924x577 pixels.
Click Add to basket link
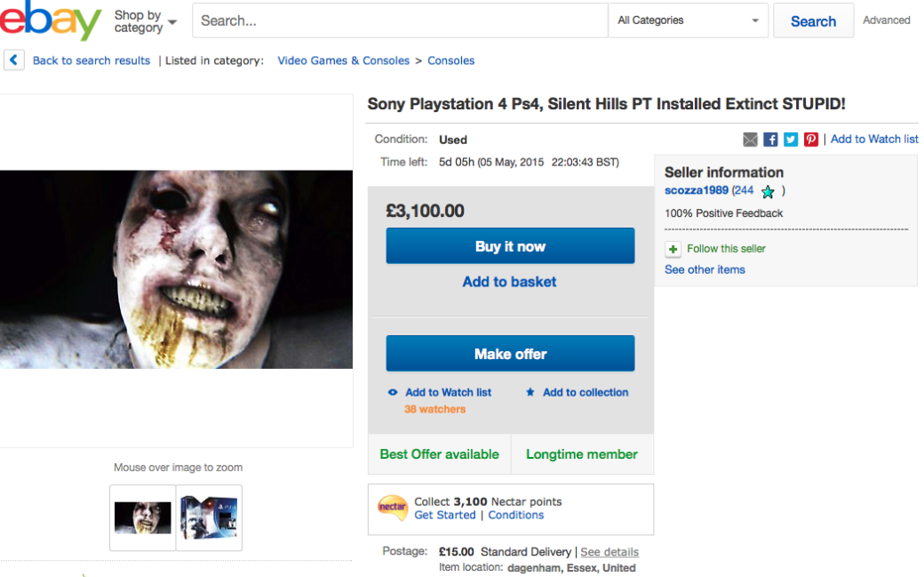509,282
